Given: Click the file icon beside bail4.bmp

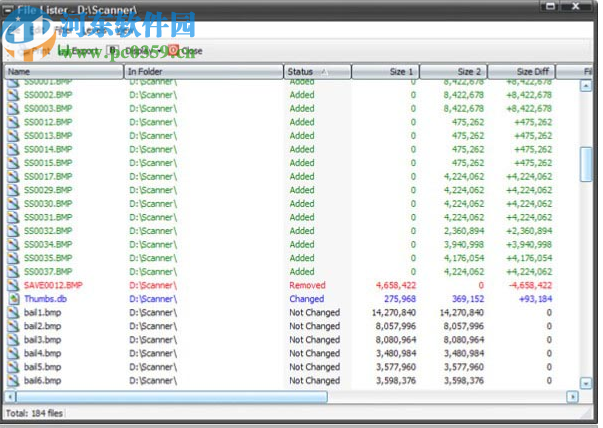Looking at the screenshot, I should pyautogui.click(x=13, y=353).
